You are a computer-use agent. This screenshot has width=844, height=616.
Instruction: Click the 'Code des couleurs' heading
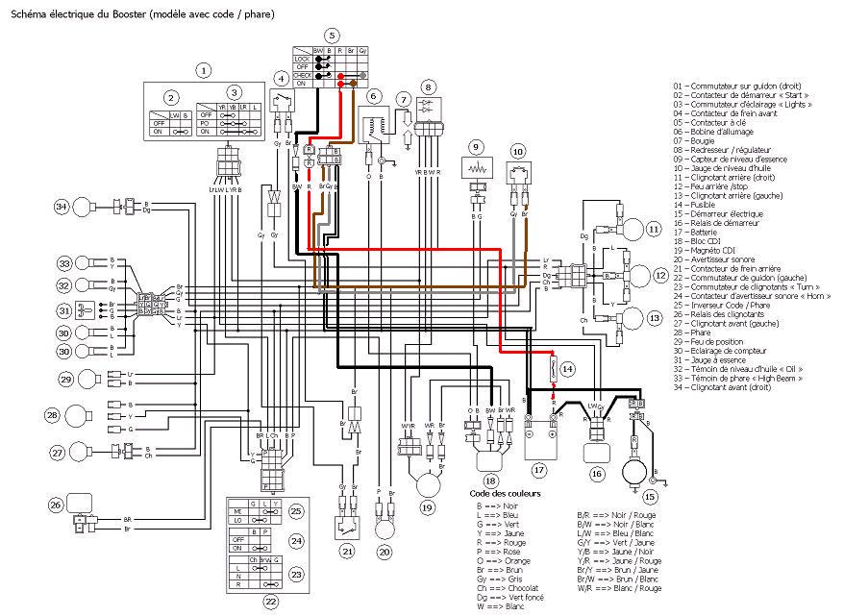tap(505, 494)
